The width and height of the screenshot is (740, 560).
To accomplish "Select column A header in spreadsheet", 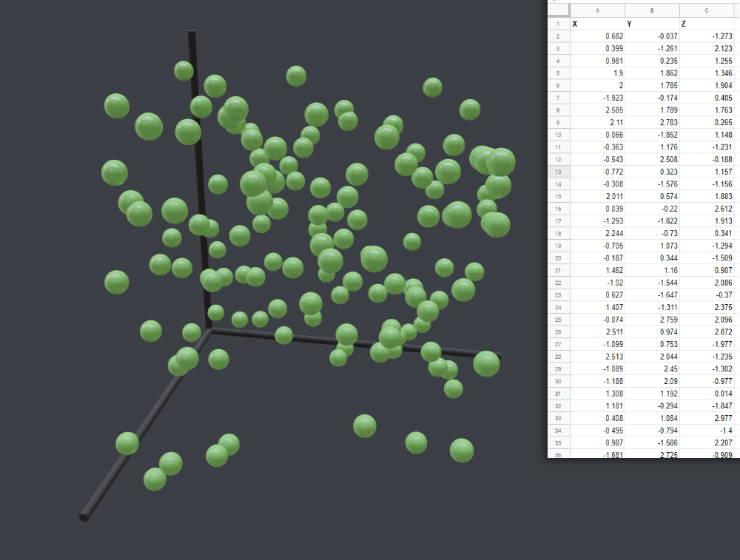I will point(597,10).
